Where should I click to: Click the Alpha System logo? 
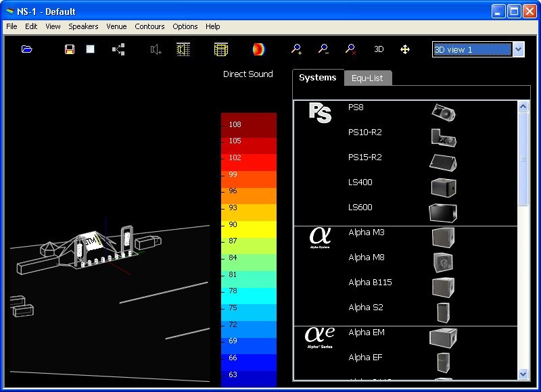tap(320, 237)
